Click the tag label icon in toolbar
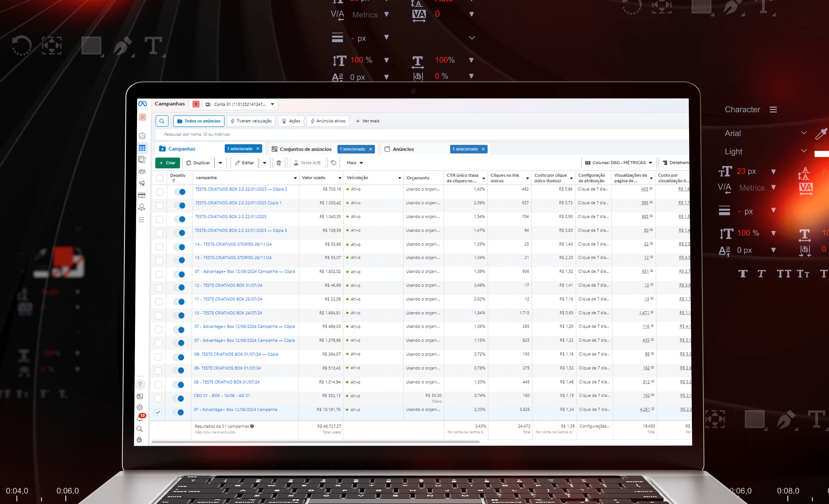Viewport: 829px width, 504px height. tap(334, 163)
